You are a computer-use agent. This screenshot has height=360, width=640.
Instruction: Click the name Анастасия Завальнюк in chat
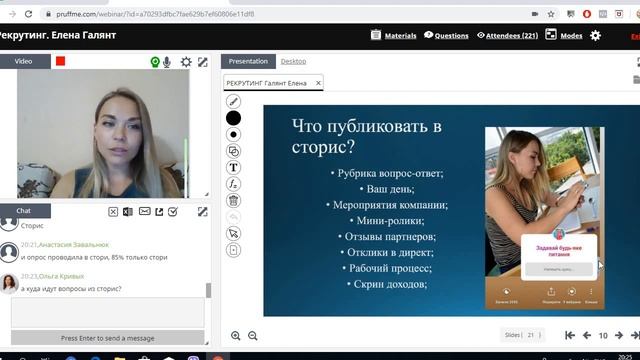[x=73, y=245]
